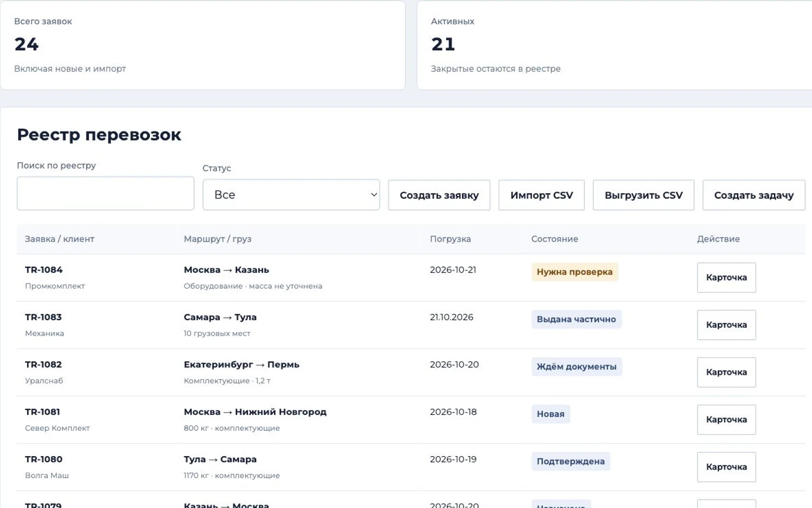Click the client name Промкомплект
Viewport: 812px width, 508px height.
click(55, 286)
